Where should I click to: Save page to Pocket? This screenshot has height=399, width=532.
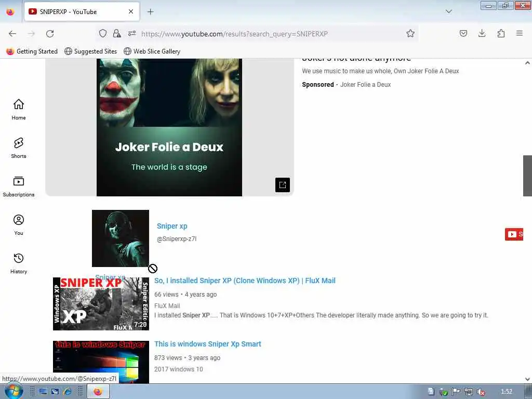pyautogui.click(x=463, y=33)
